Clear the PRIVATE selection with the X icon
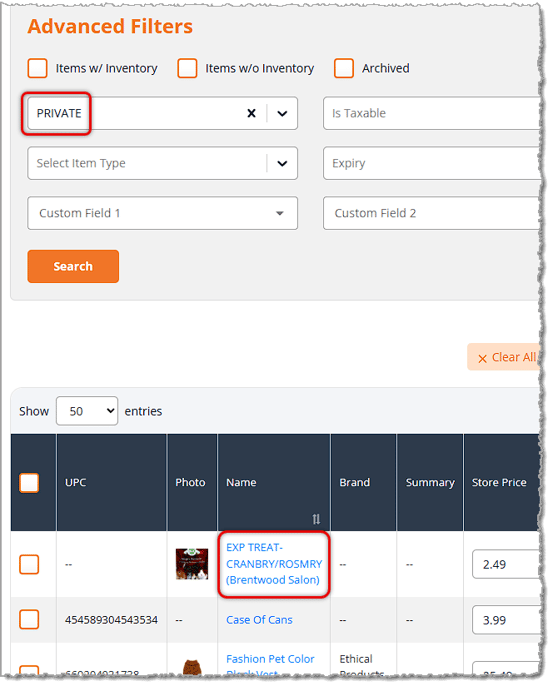 [251, 113]
